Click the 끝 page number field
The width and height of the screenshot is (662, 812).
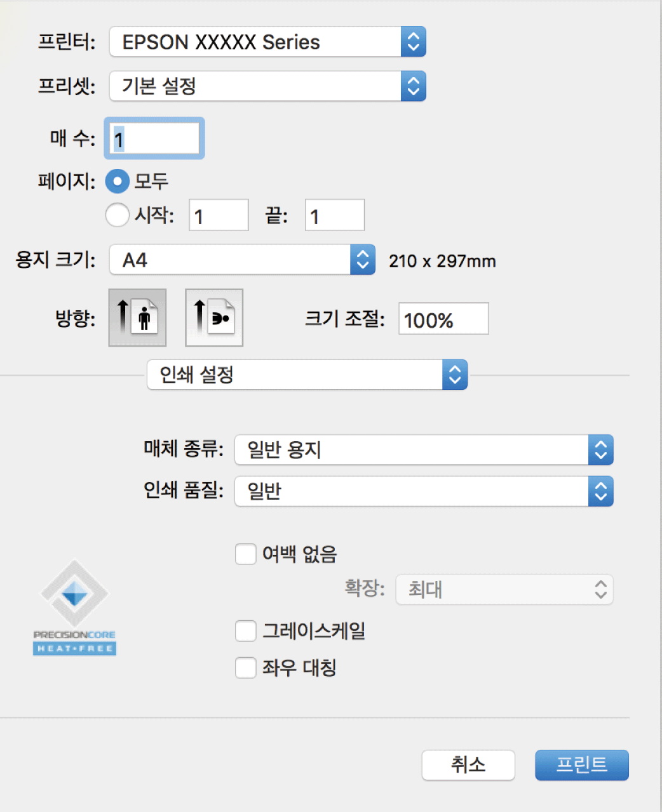(334, 215)
